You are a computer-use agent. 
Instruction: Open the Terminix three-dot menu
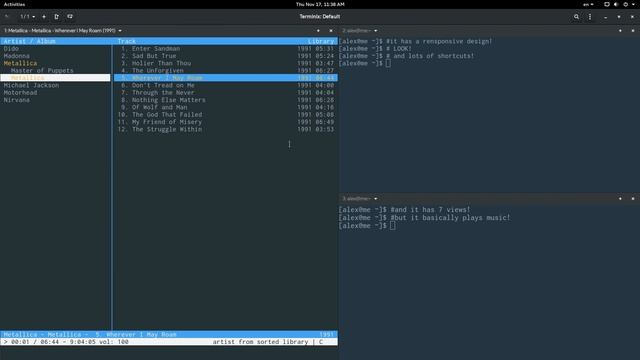point(590,17)
